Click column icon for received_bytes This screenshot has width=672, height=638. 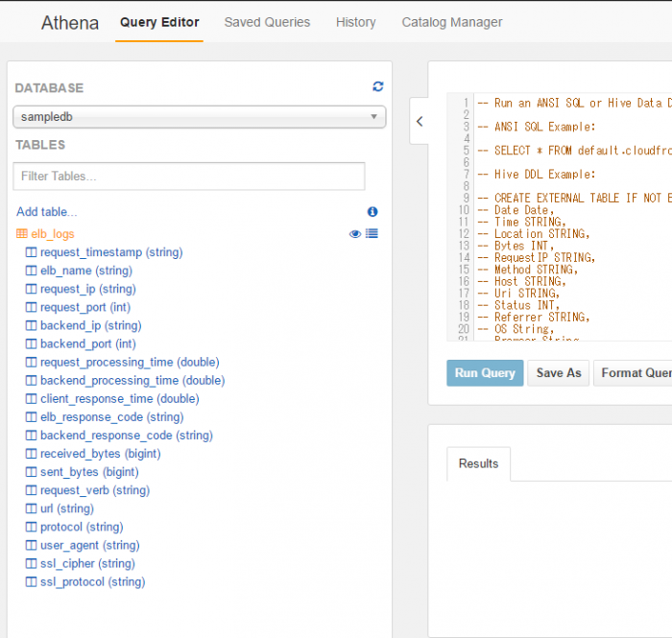click(x=31, y=454)
